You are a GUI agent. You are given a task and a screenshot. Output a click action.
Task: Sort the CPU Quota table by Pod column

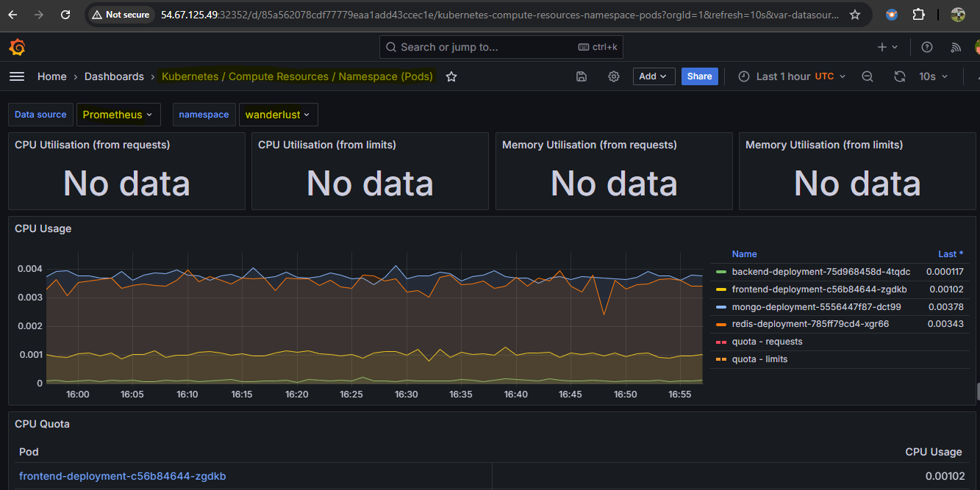click(x=29, y=452)
